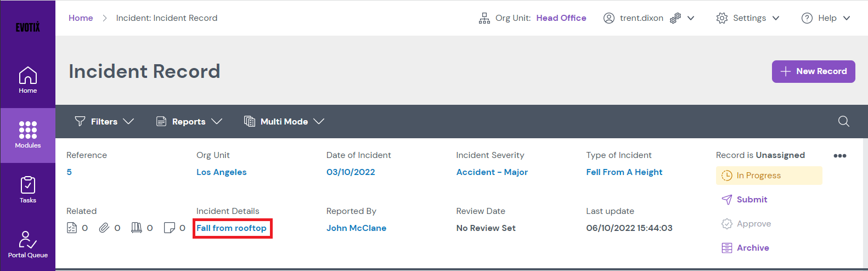Viewport: 868px width, 271px height.
Task: Click the related library books icon
Action: (137, 228)
